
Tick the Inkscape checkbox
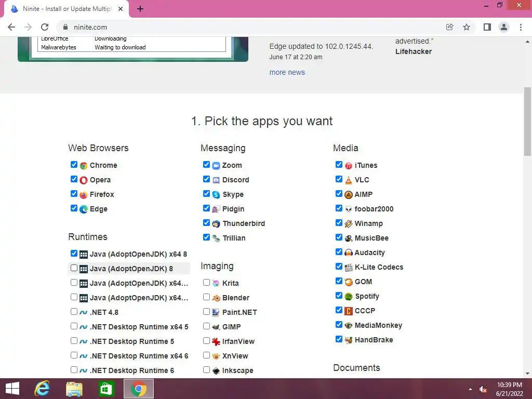coord(206,370)
